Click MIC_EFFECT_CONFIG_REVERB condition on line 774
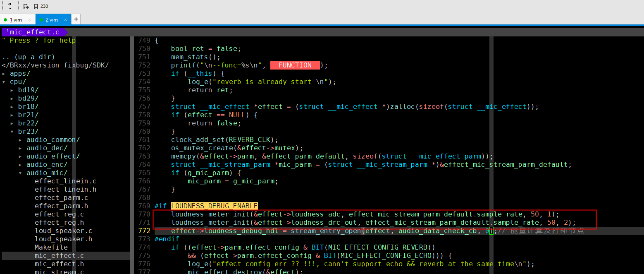Image resolution: width=644 pixels, height=274 pixels. (x=303, y=247)
